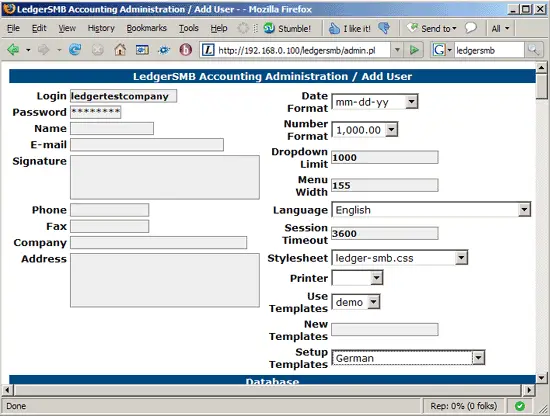Image resolution: width=550 pixels, height=416 pixels.
Task: Open the 'All' topics dropdown
Action: tap(500, 28)
